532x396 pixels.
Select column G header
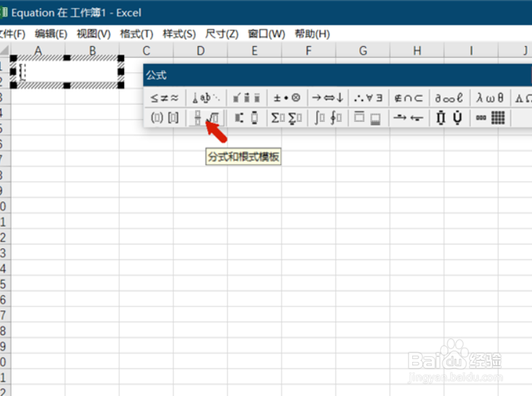click(x=362, y=50)
